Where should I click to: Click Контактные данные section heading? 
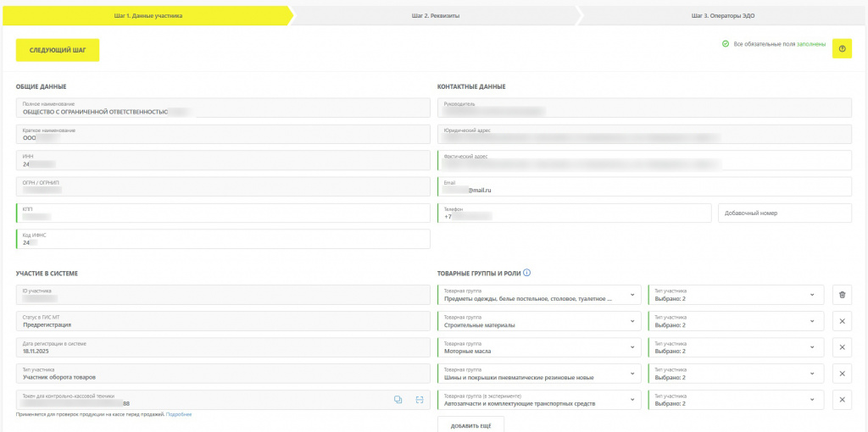pyautogui.click(x=471, y=86)
